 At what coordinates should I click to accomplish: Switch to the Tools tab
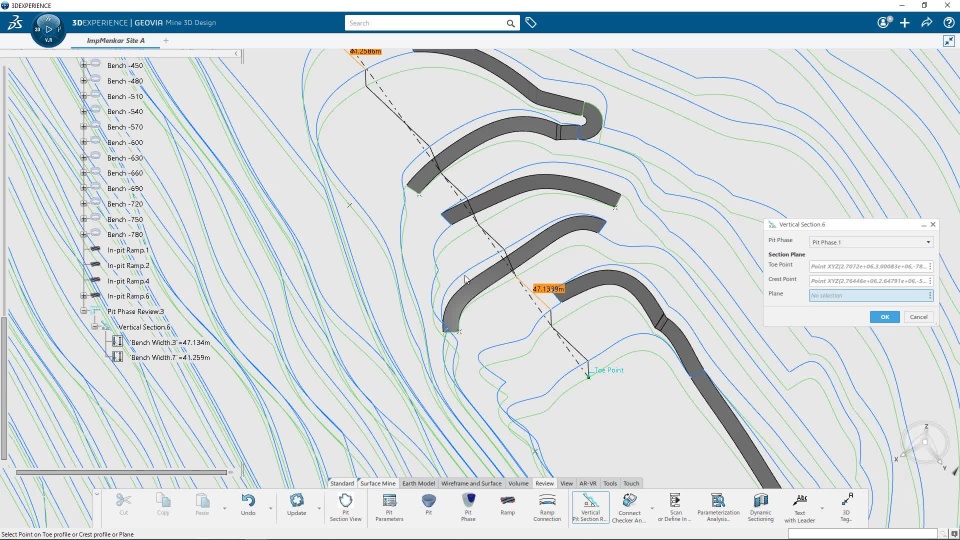pyautogui.click(x=610, y=483)
